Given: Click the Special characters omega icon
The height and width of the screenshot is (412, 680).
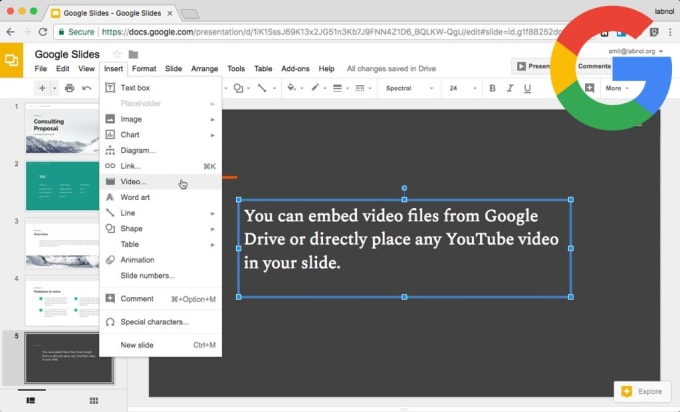Looking at the screenshot, I should [x=110, y=322].
